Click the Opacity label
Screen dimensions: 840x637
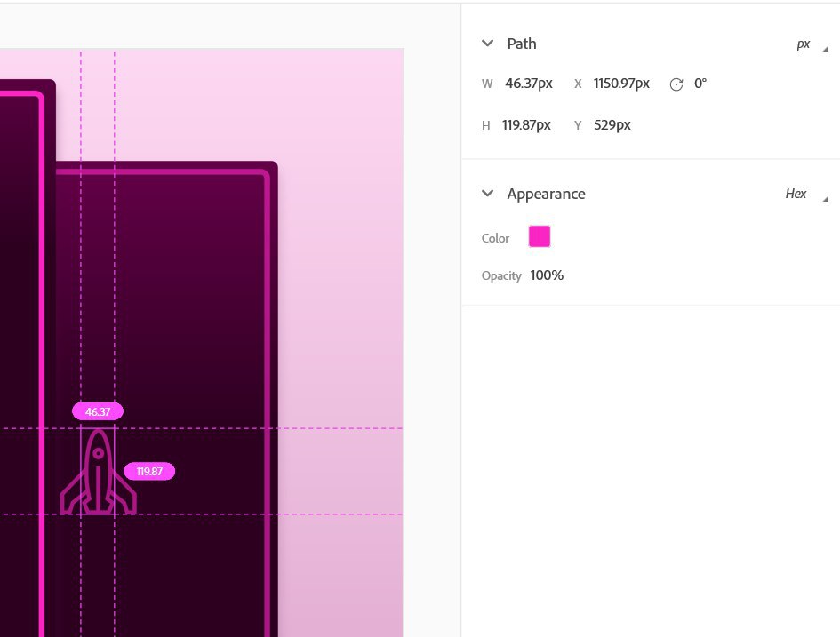(501, 275)
